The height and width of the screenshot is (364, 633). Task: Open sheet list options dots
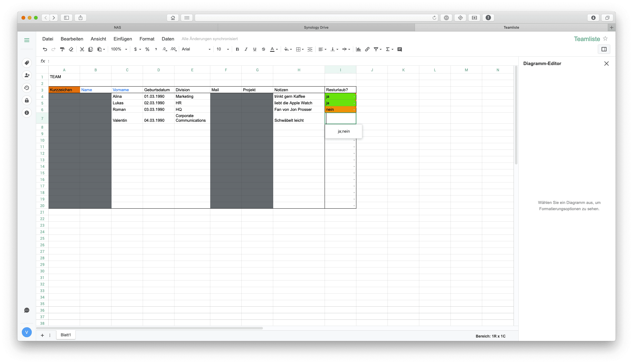50,335
